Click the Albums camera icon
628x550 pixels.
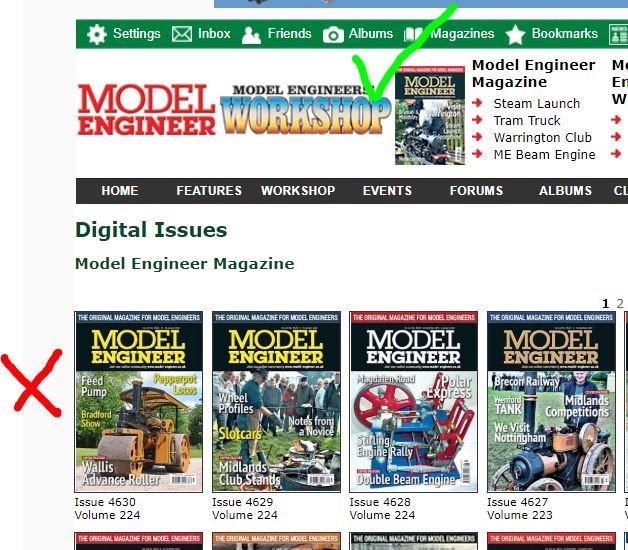coord(333,34)
